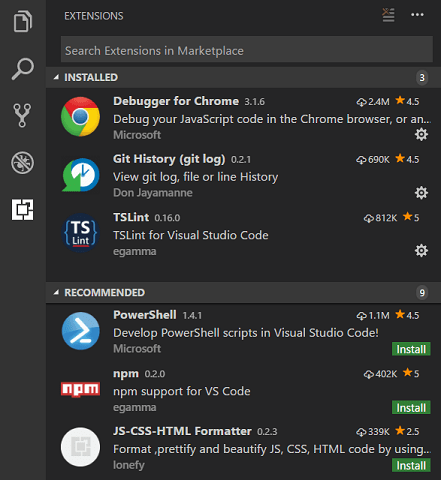Clear extensions search results icon
Image resolution: width=441 pixels, height=480 pixels.
coord(388,15)
